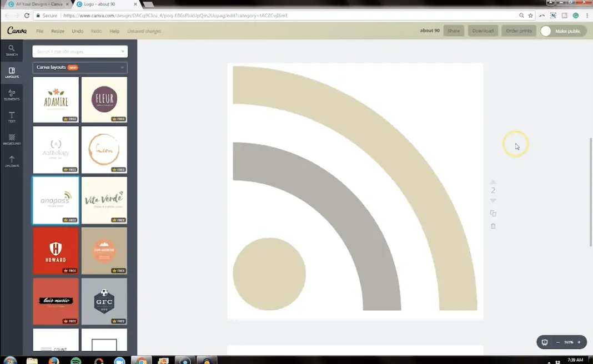
Task: Choose the Vita Verde logo layout
Action: 104,200
